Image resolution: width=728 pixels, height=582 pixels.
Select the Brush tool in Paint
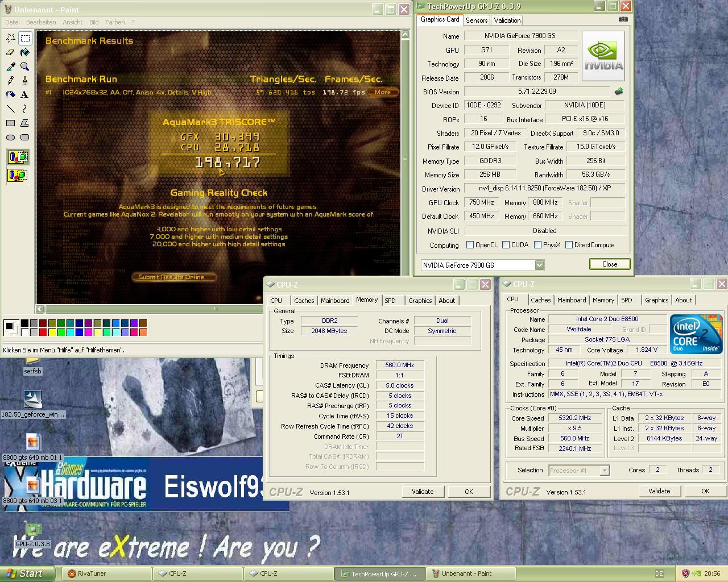click(x=25, y=81)
